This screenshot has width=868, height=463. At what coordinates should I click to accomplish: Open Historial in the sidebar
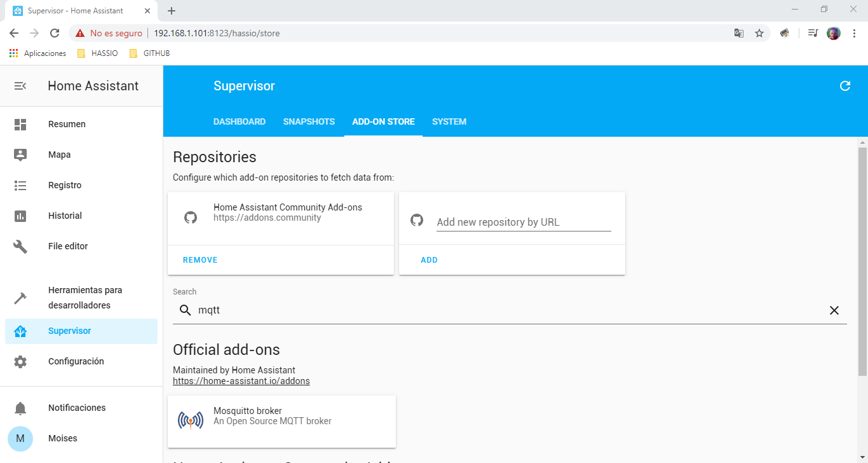[81, 216]
